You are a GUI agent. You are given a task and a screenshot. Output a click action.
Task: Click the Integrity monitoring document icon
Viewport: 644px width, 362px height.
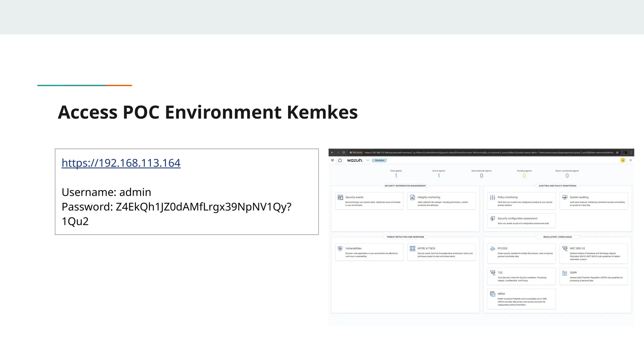pyautogui.click(x=413, y=197)
